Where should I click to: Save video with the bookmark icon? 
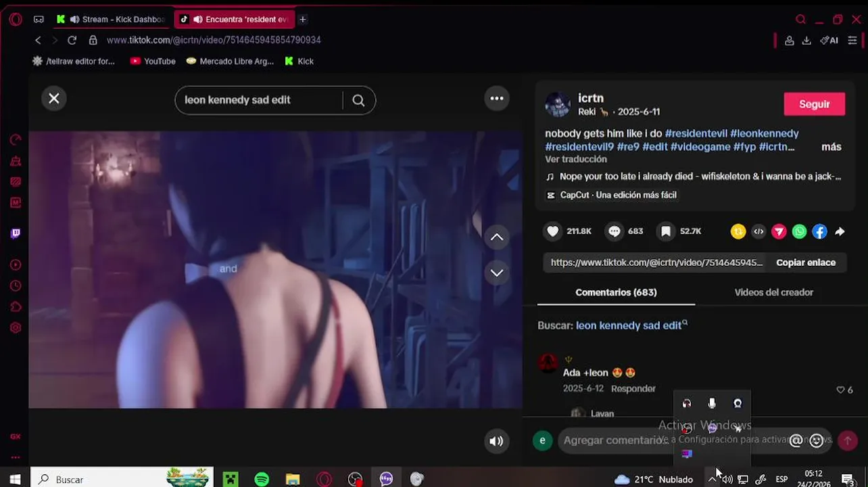pyautogui.click(x=666, y=231)
